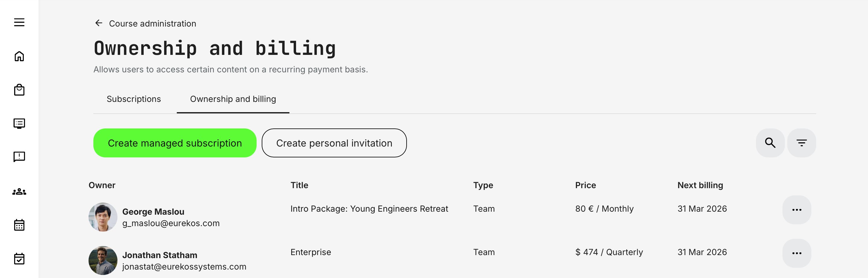Image resolution: width=868 pixels, height=278 pixels.
Task: Click the back arrow to Course administration
Action: pyautogui.click(x=98, y=23)
